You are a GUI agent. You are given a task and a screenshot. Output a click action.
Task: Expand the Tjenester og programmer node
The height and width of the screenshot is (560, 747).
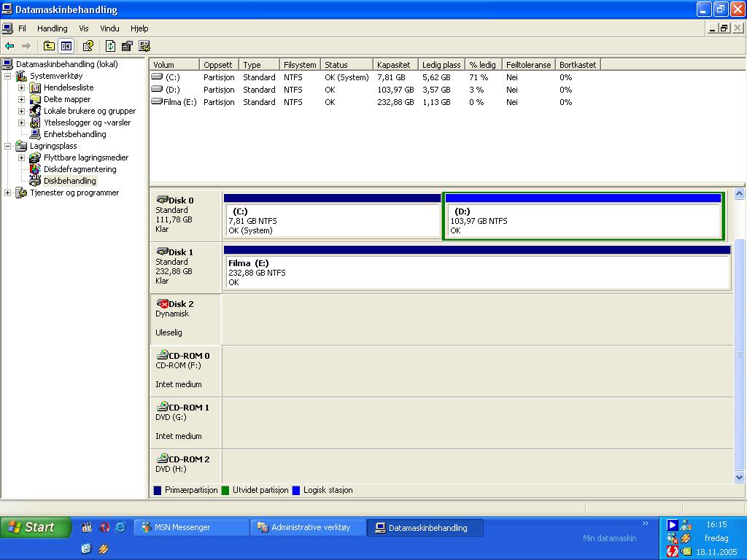coord(8,192)
